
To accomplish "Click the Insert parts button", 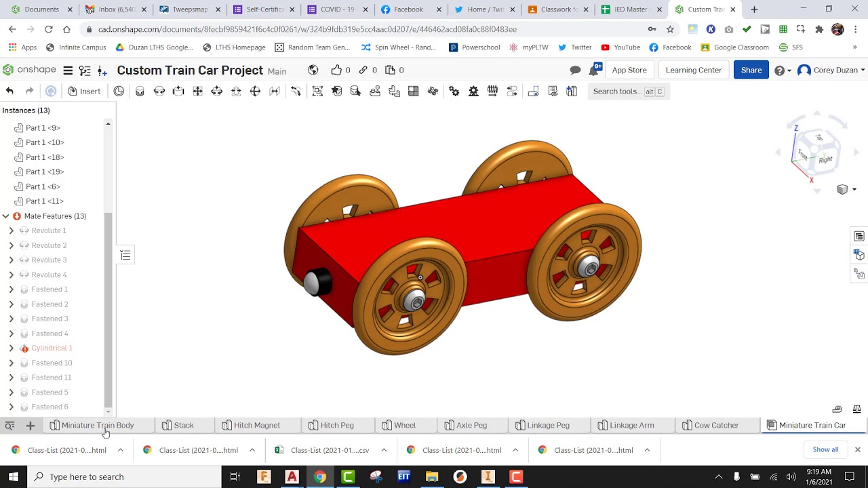I will tap(84, 91).
